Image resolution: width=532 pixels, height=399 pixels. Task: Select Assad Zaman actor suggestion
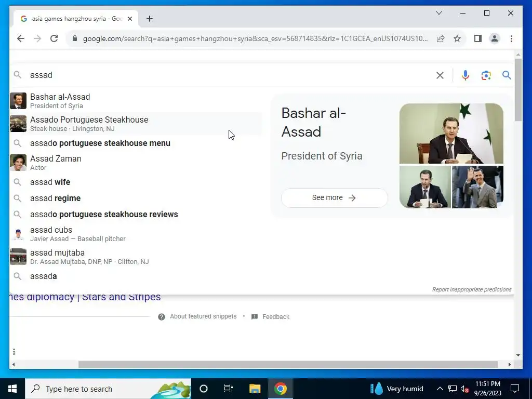136,163
